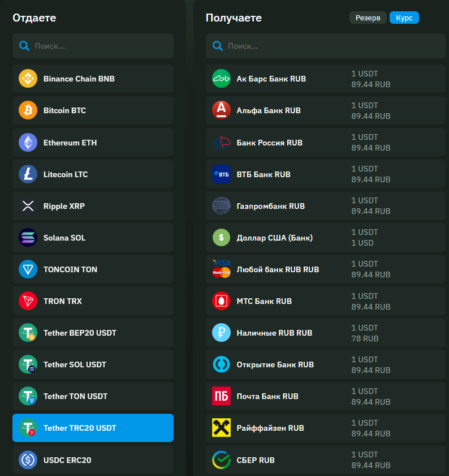Click the Газпромбанк globe logo

pos(221,206)
